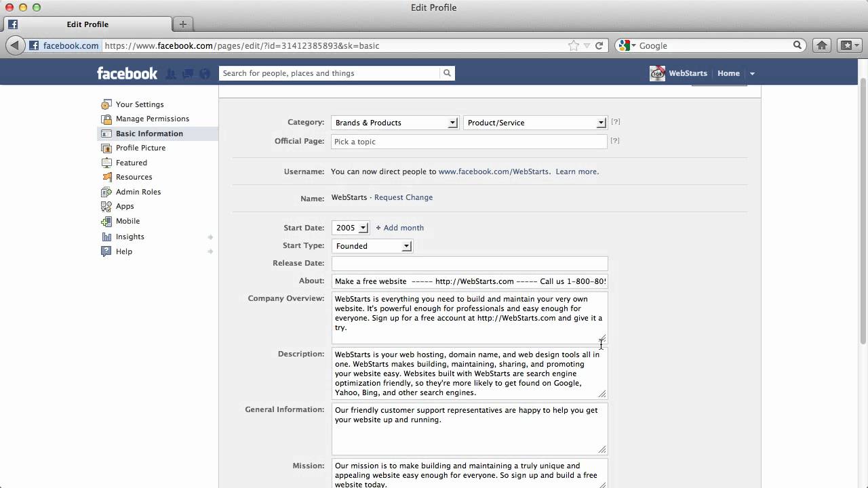Screen dimensions: 868x488
Task: Click the Facebook logo
Action: pyautogui.click(x=127, y=73)
